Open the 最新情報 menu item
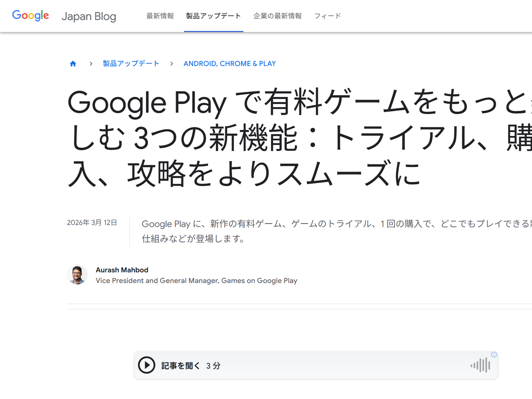532x399 pixels. click(x=160, y=16)
